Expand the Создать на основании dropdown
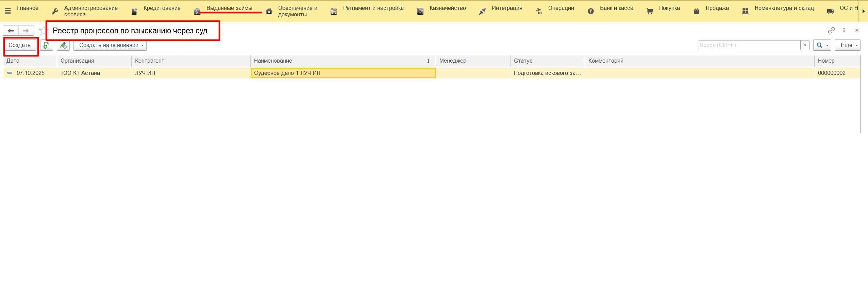The width and height of the screenshot is (868, 294). [110, 45]
